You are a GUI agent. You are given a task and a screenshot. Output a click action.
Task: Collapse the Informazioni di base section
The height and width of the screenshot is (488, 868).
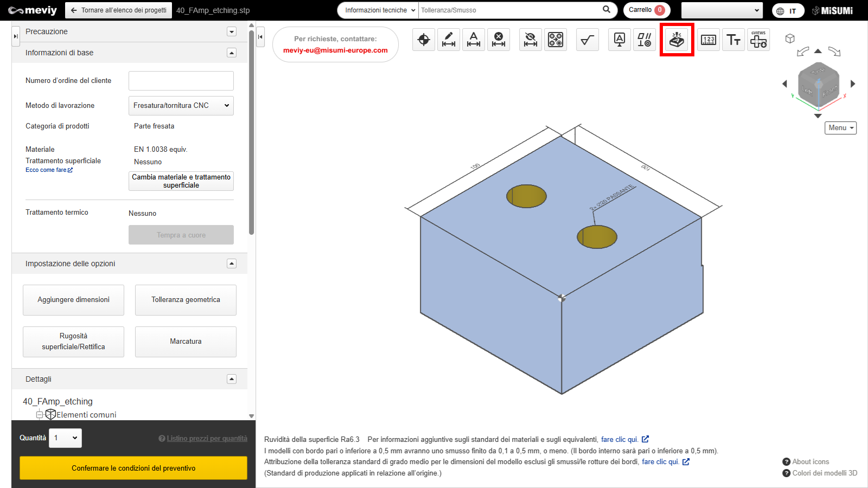coord(232,53)
